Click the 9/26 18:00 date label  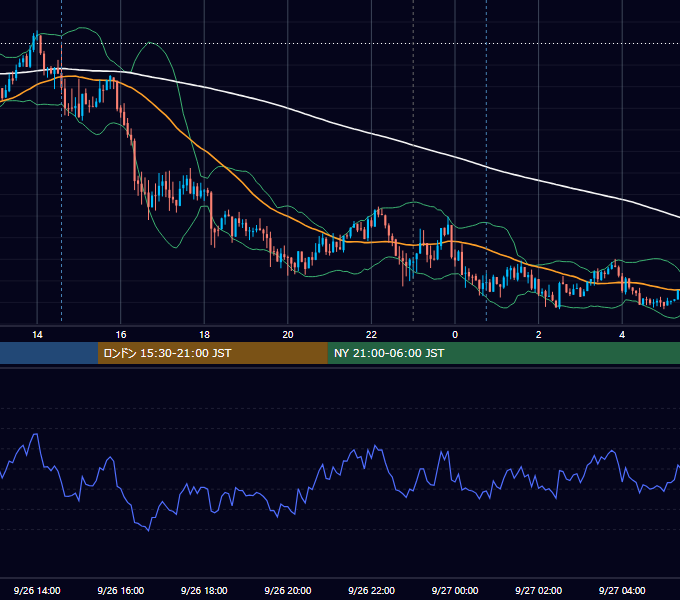(x=204, y=590)
